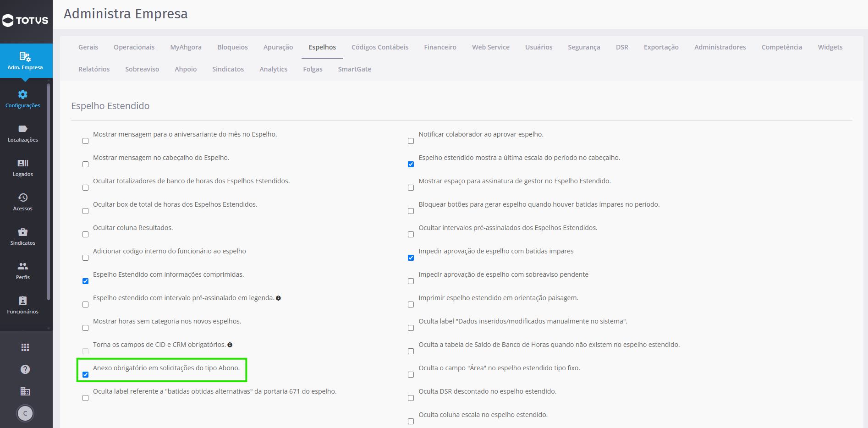This screenshot has height=428, width=868.
Task: Go to the Web Service tab
Action: point(490,47)
